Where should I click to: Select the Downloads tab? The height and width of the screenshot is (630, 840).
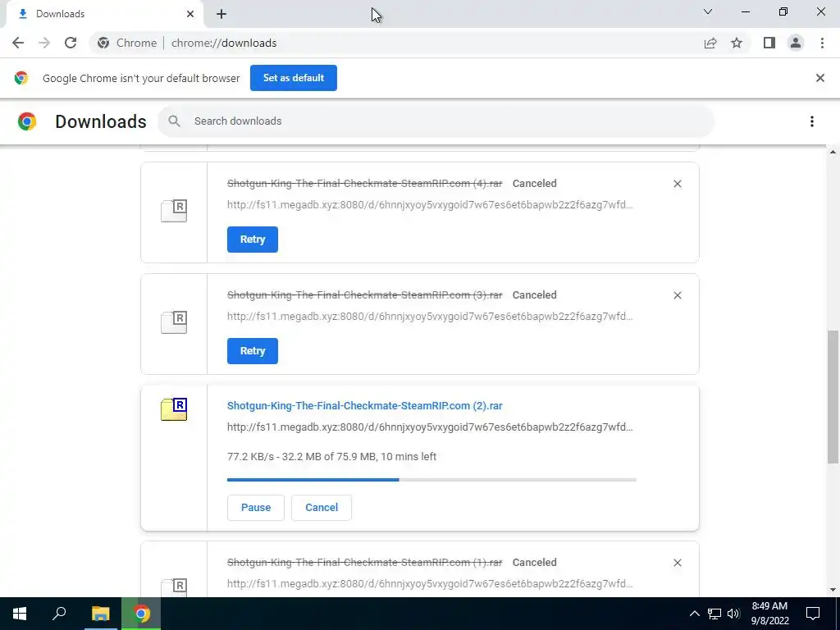point(104,14)
